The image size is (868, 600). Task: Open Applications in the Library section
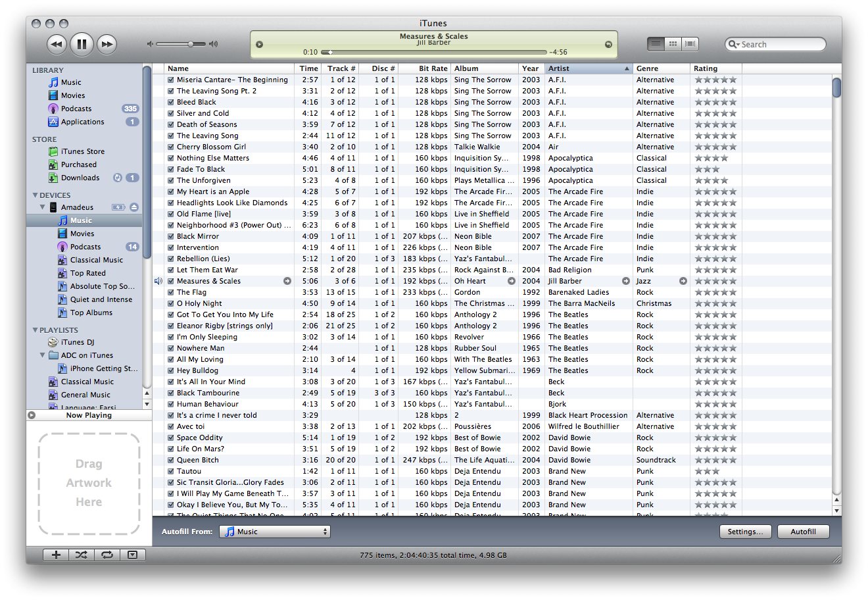83,122
